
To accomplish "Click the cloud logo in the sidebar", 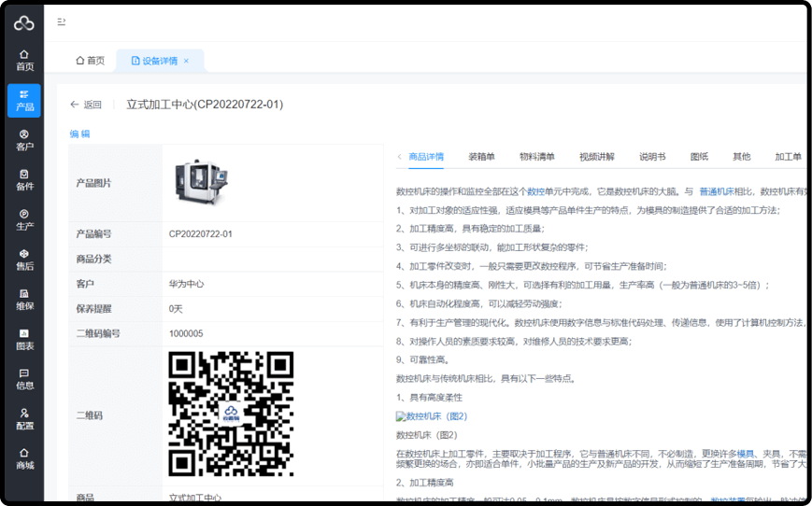I will [x=24, y=23].
